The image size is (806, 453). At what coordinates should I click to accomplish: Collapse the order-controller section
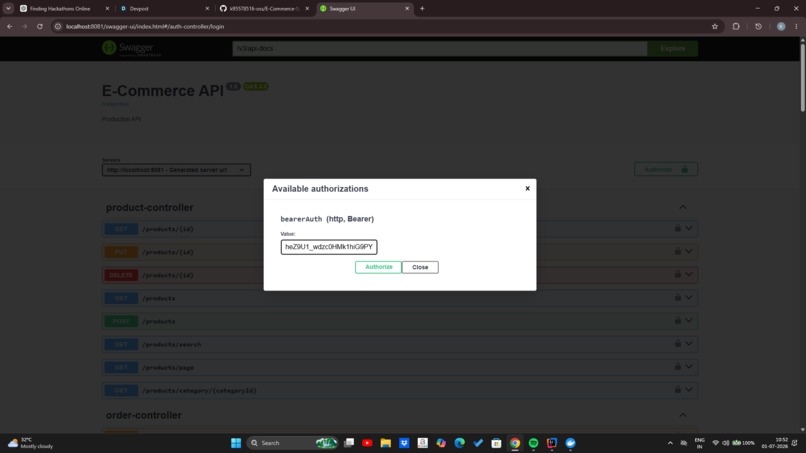point(683,415)
